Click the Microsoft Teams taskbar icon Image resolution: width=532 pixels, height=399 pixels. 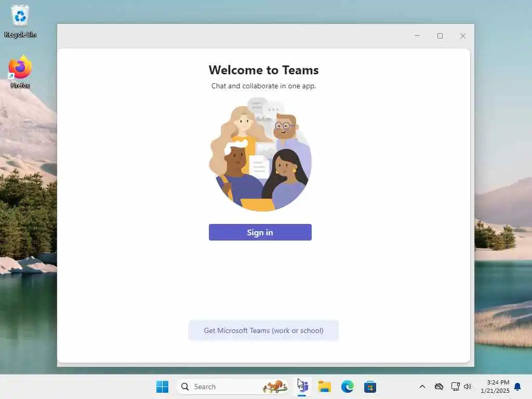[x=303, y=387]
